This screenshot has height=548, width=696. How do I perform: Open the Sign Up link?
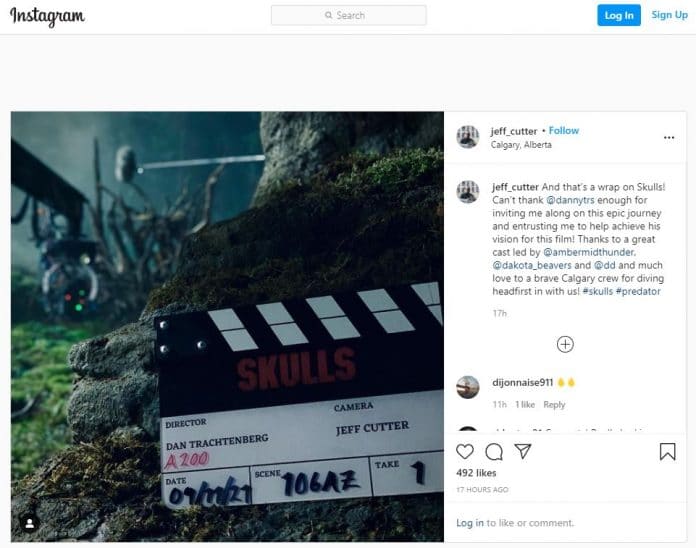(669, 15)
